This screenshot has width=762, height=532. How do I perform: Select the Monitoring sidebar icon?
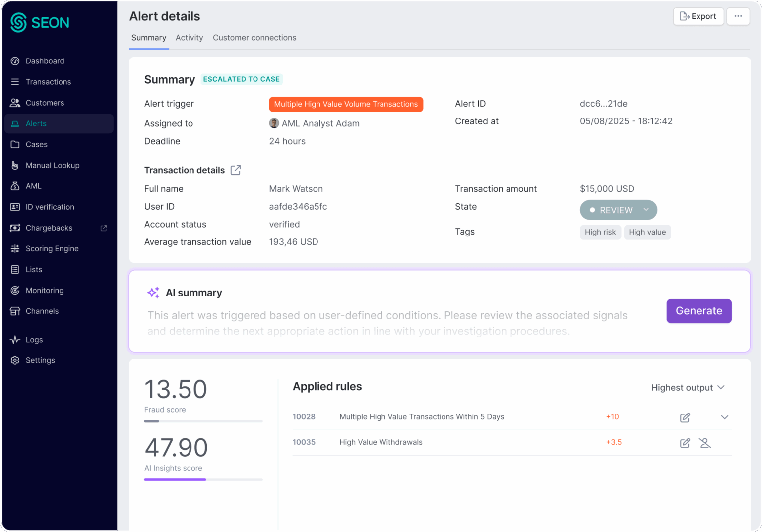click(x=15, y=290)
